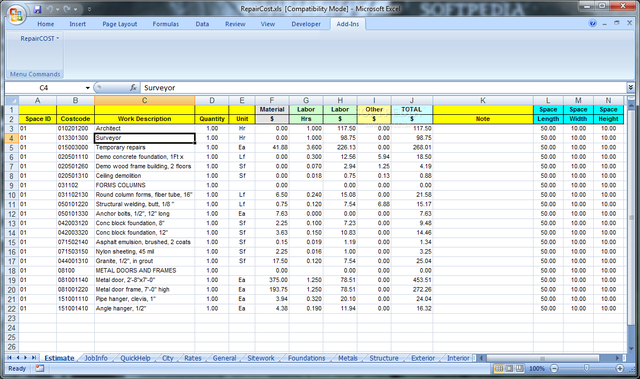The image size is (640, 379).
Task: Go to last sheet tab arrow
Action: point(34,357)
